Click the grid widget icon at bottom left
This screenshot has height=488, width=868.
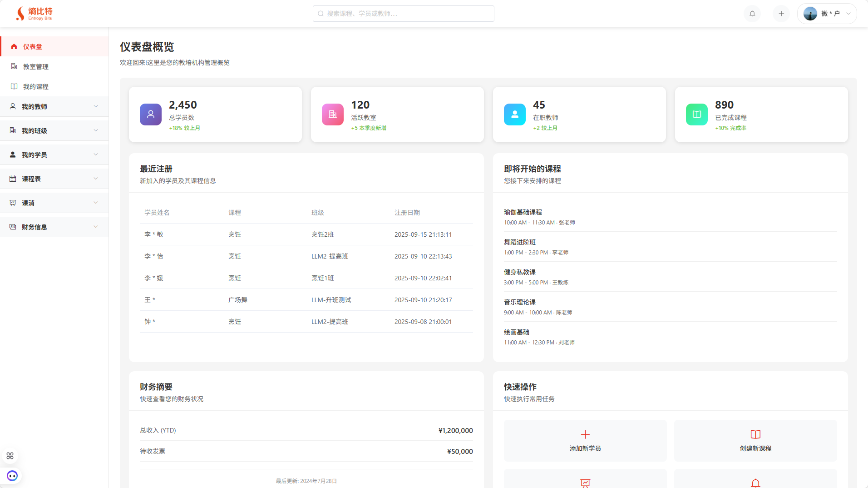10,456
